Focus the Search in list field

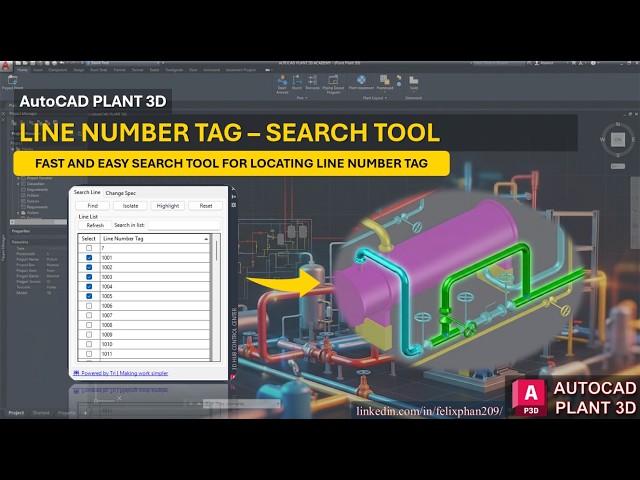[x=184, y=225]
